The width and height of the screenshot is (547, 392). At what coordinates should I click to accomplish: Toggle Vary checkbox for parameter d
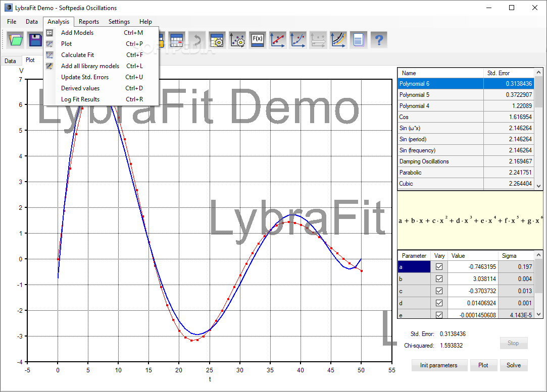point(439,303)
